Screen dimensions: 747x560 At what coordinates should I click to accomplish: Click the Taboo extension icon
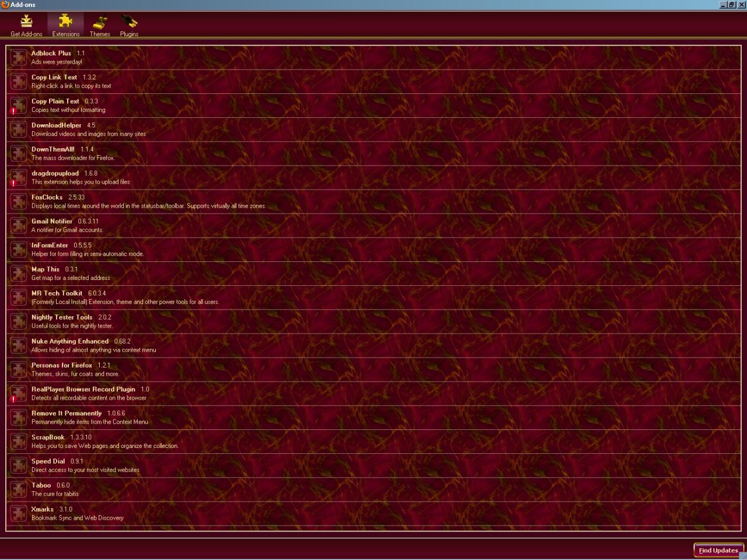pyautogui.click(x=19, y=489)
